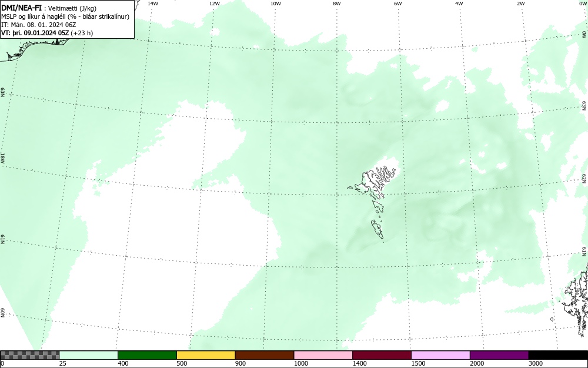This screenshot has height=368, width=588.
Task: Click the dark purple 2000–3000 legend swatch
Action: (499, 355)
